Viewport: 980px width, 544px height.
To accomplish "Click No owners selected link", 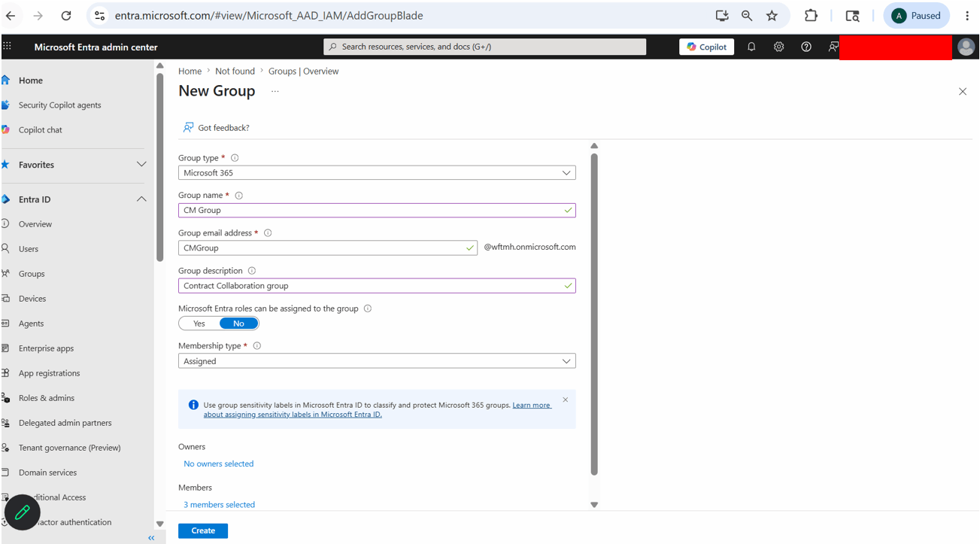I will tap(219, 464).
